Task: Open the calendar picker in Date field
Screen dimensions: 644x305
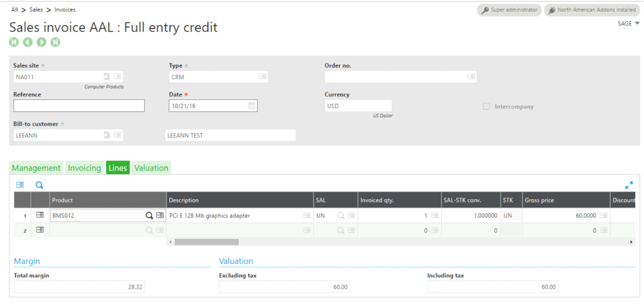Action: coord(252,106)
